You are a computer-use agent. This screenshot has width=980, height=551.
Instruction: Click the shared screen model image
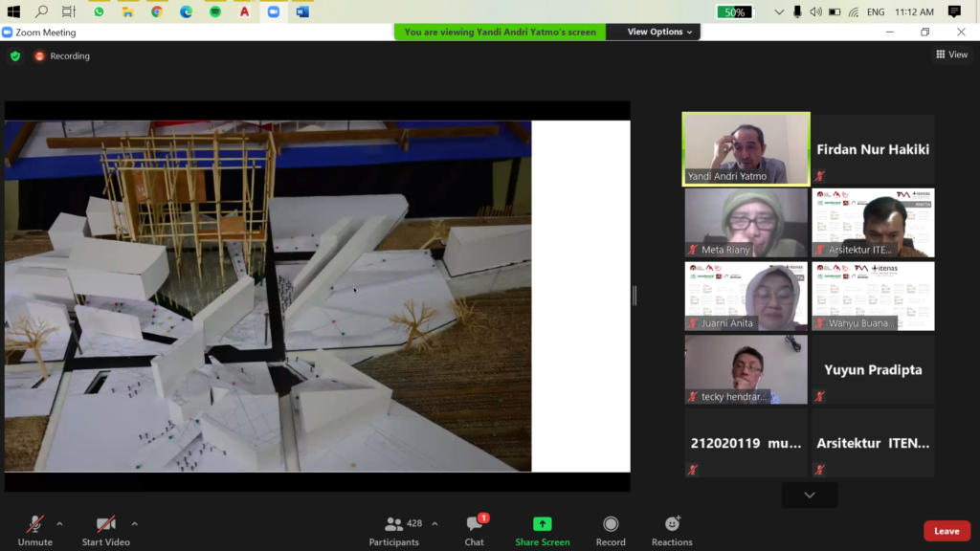click(x=268, y=296)
